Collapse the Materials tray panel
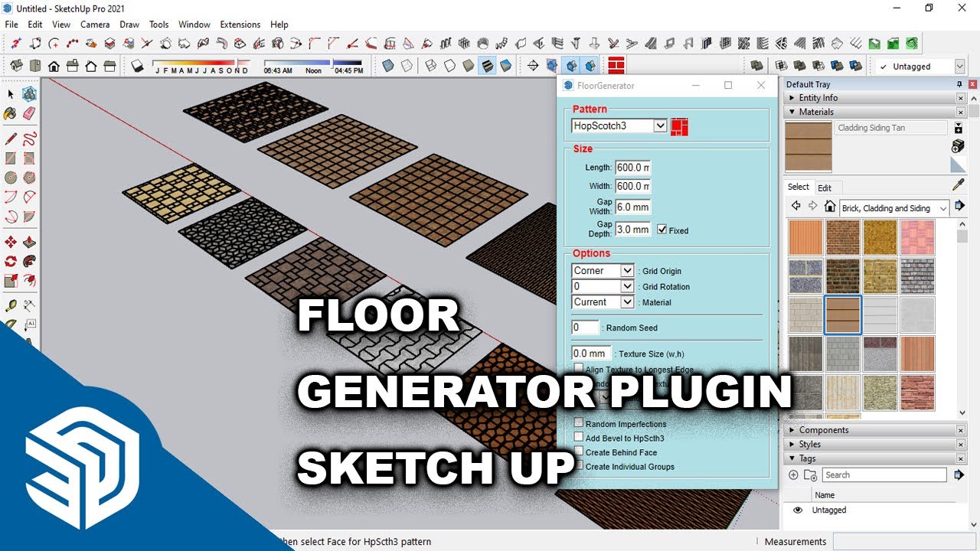 792,112
